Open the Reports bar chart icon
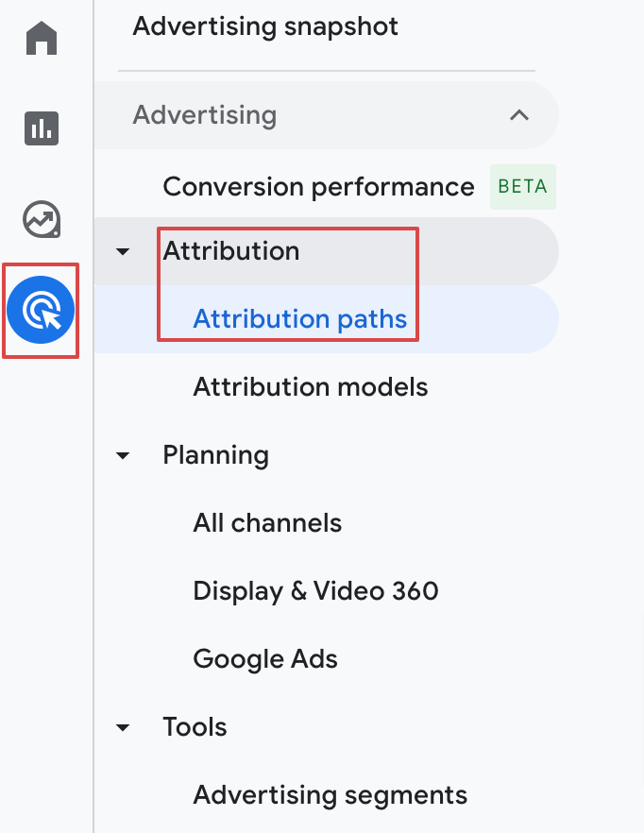Viewport: 644px width, 833px height. coord(42,128)
